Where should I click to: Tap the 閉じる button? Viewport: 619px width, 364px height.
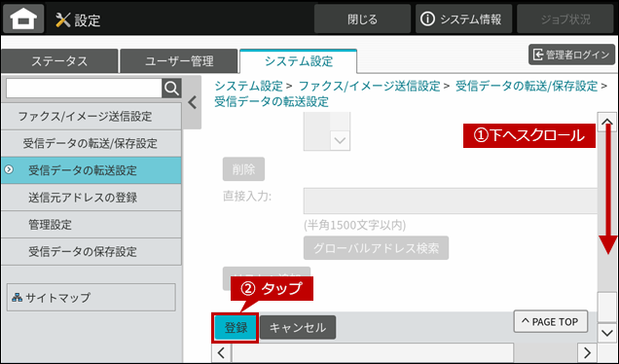362,18
